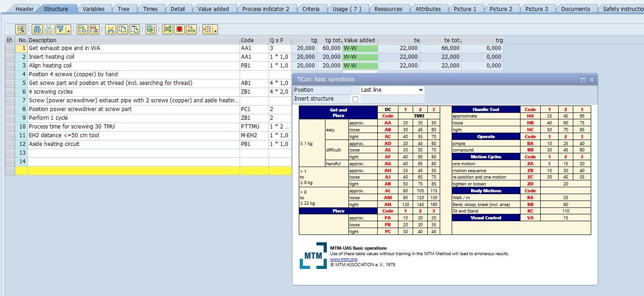The width and height of the screenshot is (644, 296).
Task: Switch to the Variables tab
Action: [93, 9]
